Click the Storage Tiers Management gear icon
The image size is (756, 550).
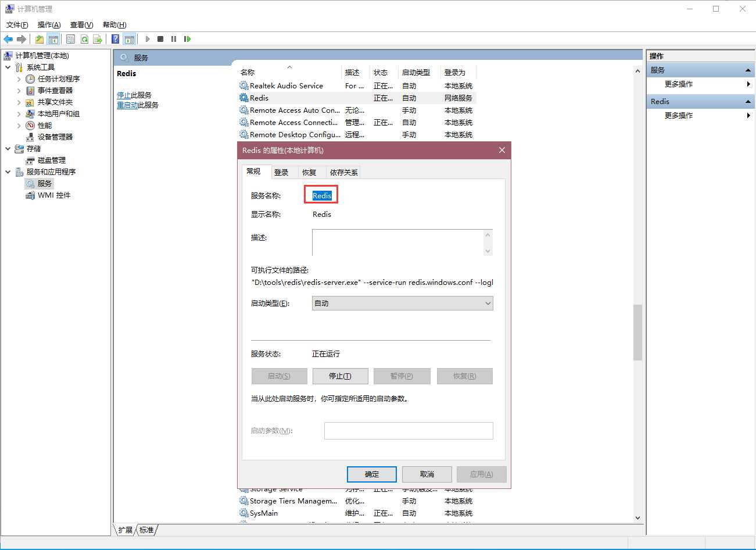[x=244, y=501]
